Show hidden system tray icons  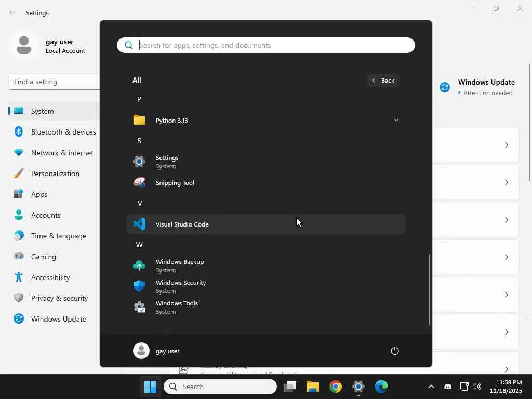click(x=431, y=387)
